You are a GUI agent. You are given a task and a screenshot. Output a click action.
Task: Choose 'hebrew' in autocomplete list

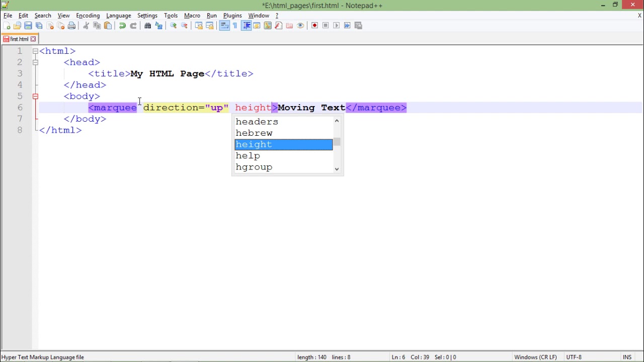pos(283,133)
